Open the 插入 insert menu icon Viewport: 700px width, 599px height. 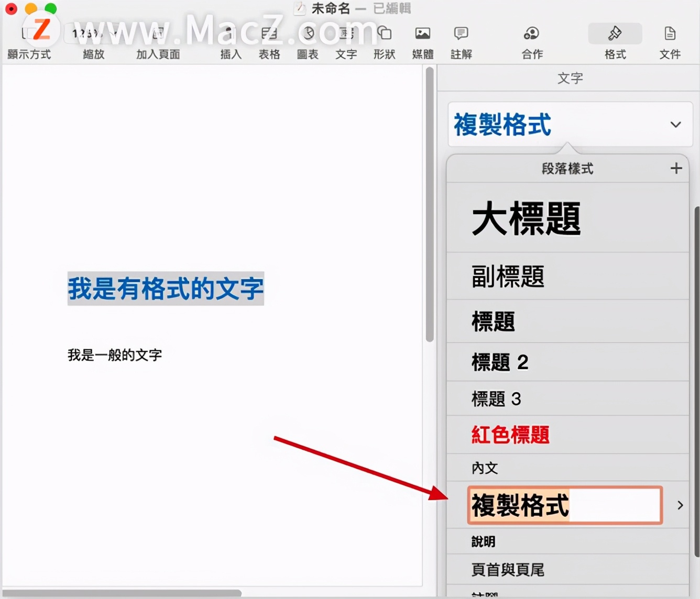coord(231,34)
